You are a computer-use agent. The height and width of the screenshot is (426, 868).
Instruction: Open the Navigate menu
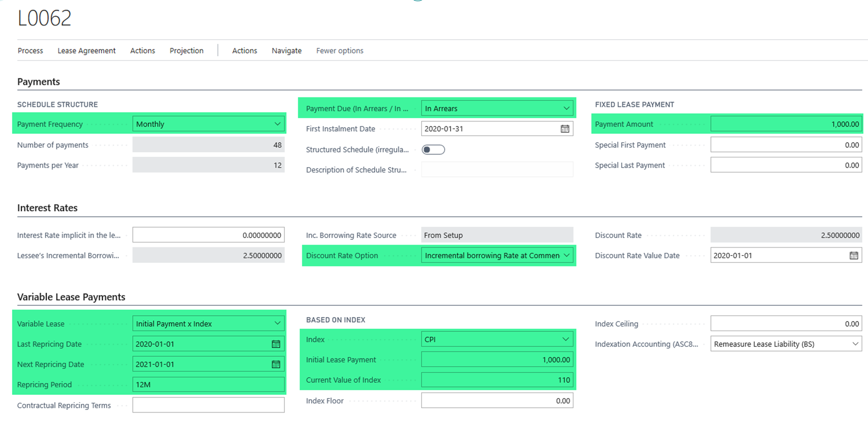point(287,51)
